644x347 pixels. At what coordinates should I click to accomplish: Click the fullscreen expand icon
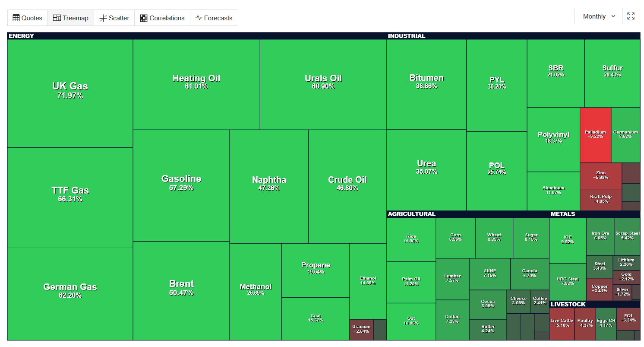(631, 16)
